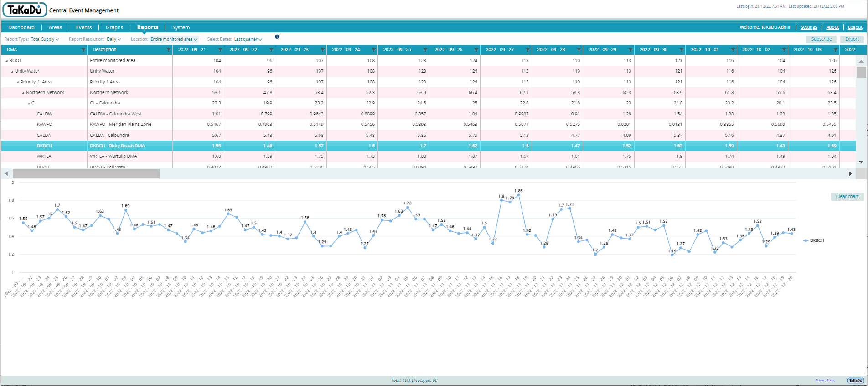The height and width of the screenshot is (386, 868).
Task: Filter the 2022-10-03 column
Action: pyautogui.click(x=836, y=50)
